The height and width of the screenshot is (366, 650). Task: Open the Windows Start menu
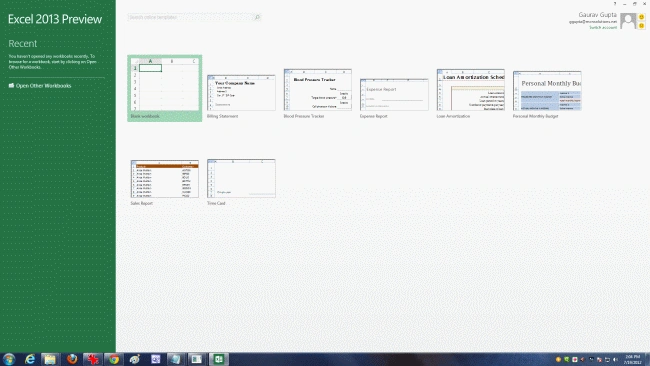tap(9, 359)
